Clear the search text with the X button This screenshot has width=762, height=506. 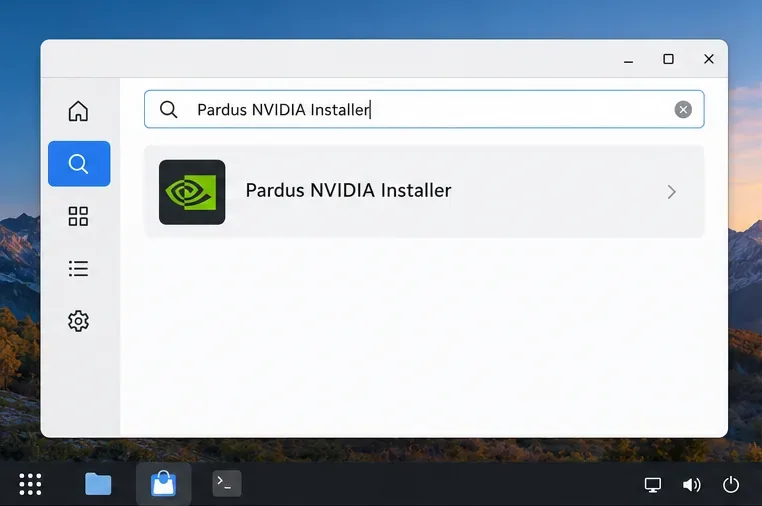683,109
